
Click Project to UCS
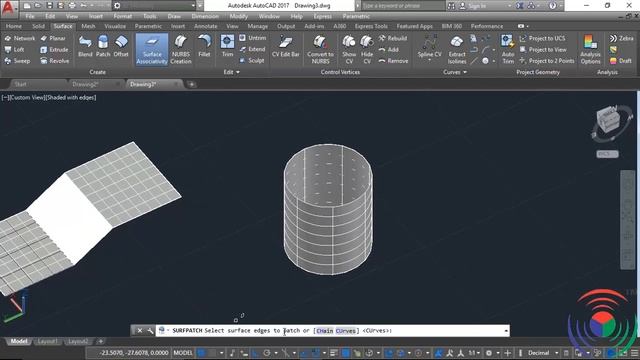[x=542, y=38]
